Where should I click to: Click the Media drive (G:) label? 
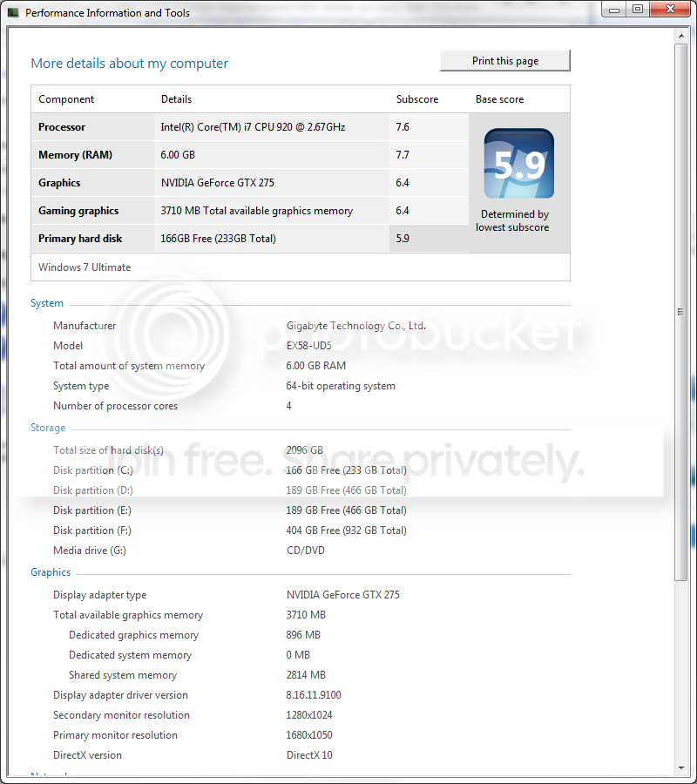[x=90, y=551]
